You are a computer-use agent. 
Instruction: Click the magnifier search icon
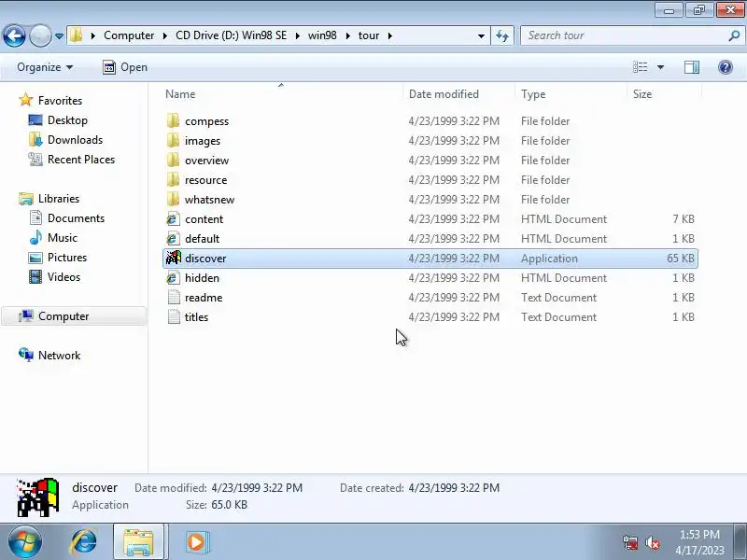(x=734, y=35)
